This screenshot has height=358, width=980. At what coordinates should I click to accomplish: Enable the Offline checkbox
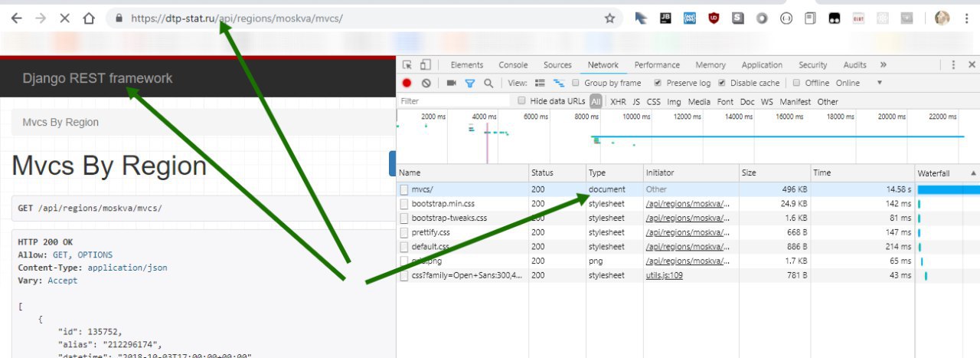796,83
